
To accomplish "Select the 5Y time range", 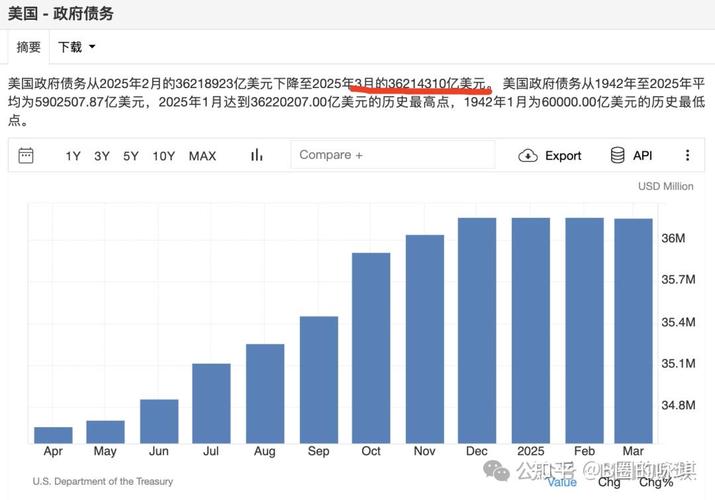I will pos(130,156).
